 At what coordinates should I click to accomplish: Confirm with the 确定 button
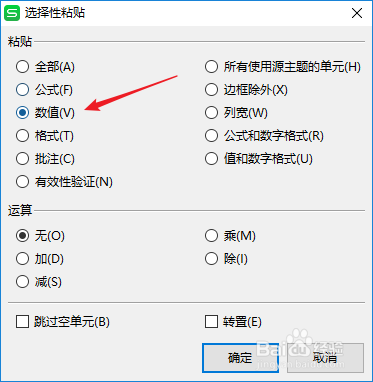240,358
